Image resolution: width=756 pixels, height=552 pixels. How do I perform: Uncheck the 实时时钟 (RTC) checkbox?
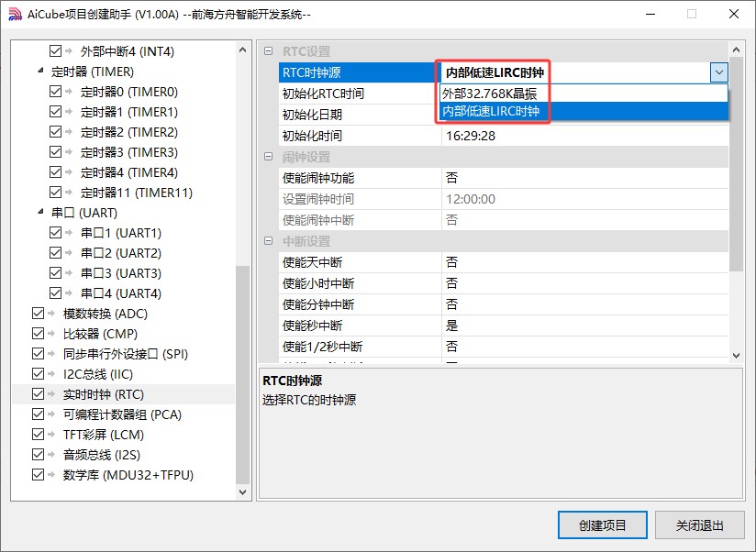pyautogui.click(x=39, y=394)
